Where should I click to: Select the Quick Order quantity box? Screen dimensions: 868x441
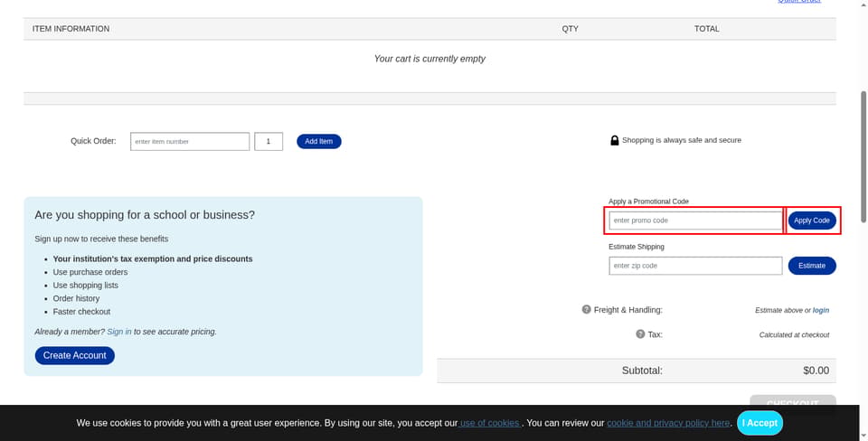[269, 142]
